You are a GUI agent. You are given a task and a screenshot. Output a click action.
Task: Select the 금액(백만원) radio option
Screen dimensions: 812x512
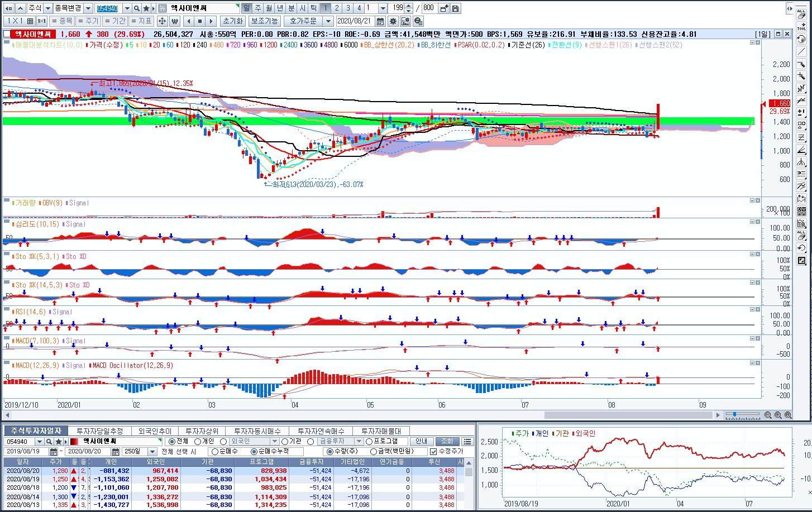point(374,452)
